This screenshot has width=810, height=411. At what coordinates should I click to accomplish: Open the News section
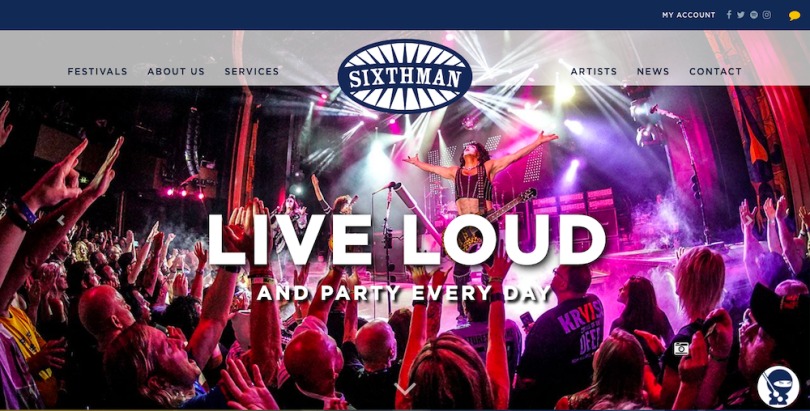(x=653, y=72)
